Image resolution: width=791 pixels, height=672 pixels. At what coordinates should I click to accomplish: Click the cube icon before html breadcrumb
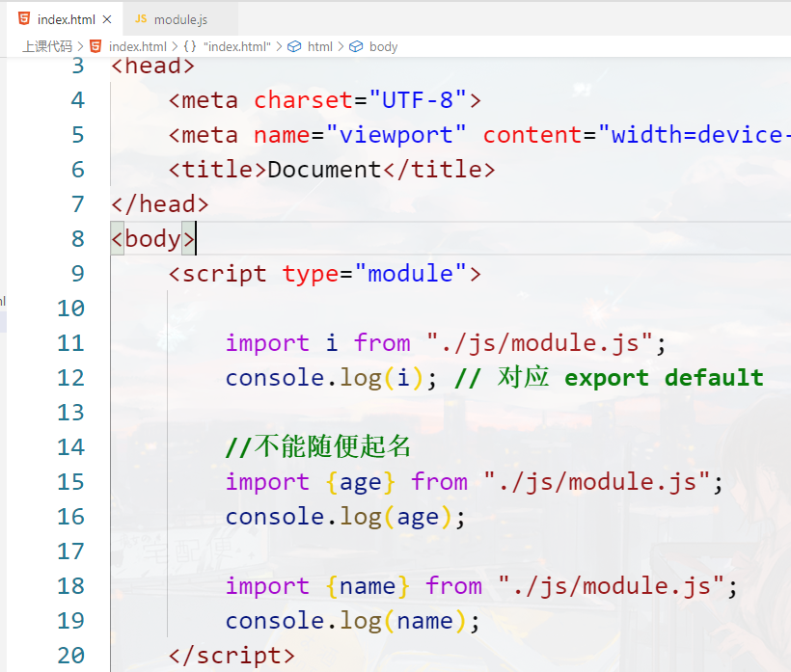[x=294, y=47]
